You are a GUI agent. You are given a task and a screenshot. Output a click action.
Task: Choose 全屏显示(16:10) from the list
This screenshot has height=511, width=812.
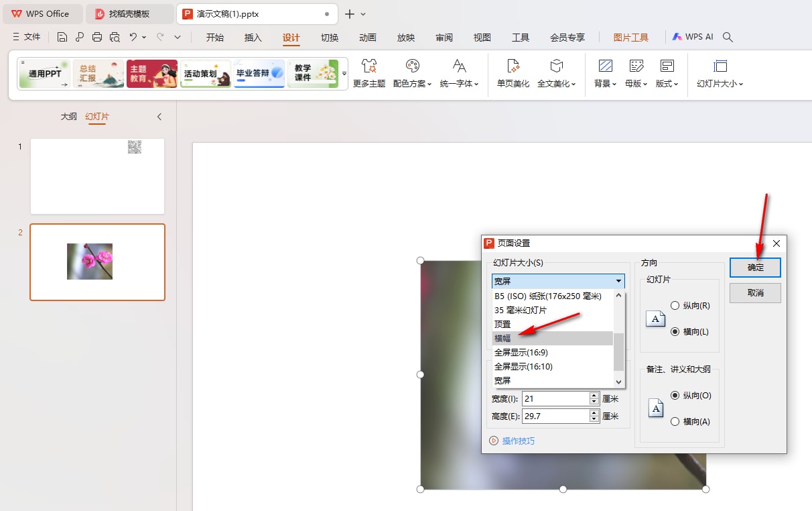[553, 366]
